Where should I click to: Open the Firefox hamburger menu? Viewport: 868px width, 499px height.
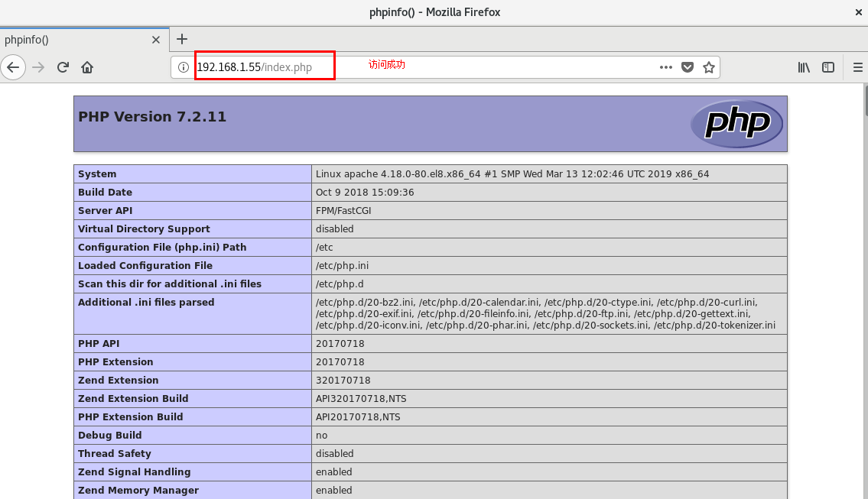click(x=857, y=67)
